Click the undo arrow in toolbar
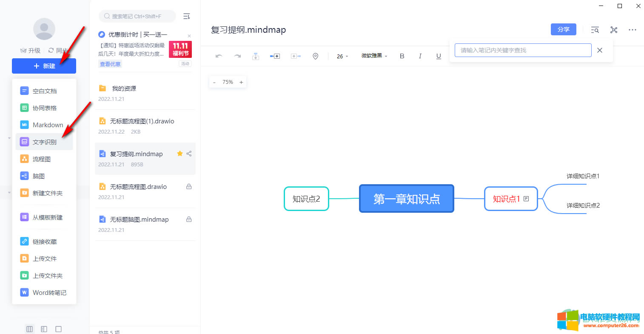This screenshot has width=644, height=334. pyautogui.click(x=219, y=56)
